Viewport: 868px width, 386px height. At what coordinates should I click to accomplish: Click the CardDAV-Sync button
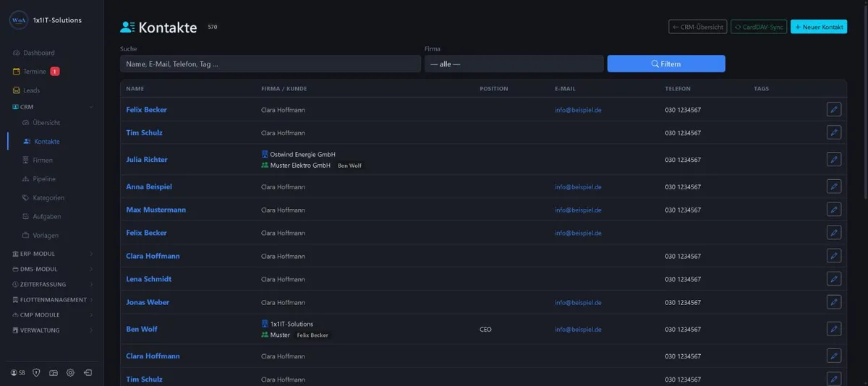(x=759, y=27)
